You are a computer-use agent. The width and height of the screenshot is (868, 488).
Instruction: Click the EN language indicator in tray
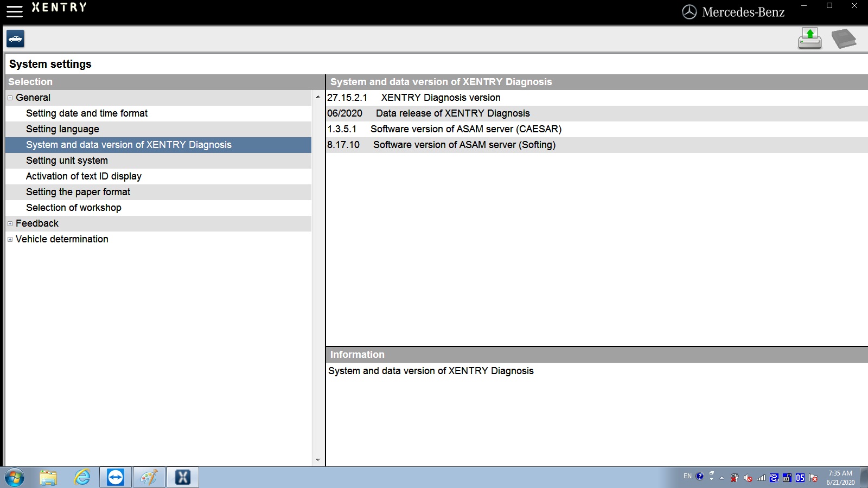pyautogui.click(x=687, y=476)
